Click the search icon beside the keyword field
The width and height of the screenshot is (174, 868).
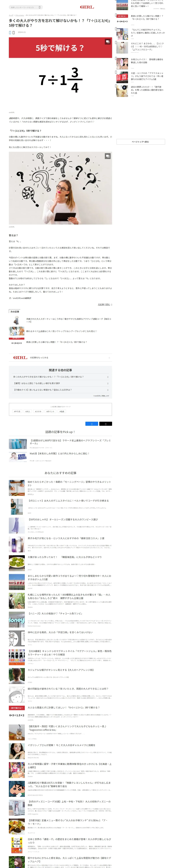point(40,7)
